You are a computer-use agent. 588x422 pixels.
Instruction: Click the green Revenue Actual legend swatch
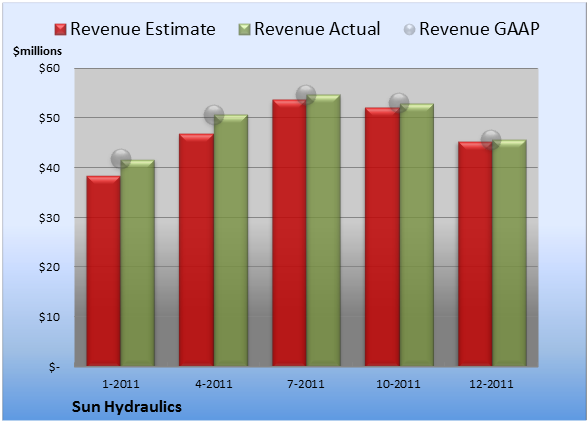pos(244,30)
